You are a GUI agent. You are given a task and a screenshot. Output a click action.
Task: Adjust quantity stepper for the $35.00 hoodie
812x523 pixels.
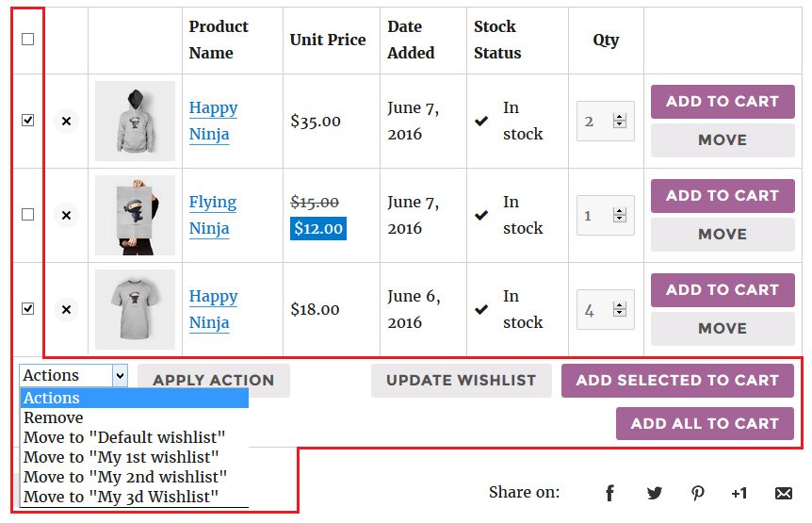(x=619, y=121)
